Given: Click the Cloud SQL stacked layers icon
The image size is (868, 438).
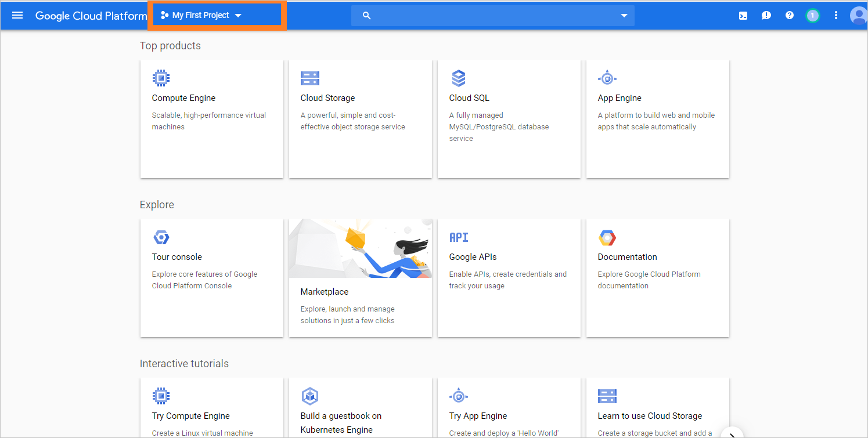Looking at the screenshot, I should click(x=459, y=78).
